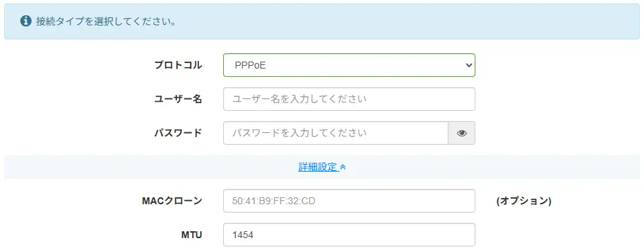This screenshot has width=644, height=252.
Task: Open the プロトコル dropdown showing PPPoE
Action: click(349, 65)
